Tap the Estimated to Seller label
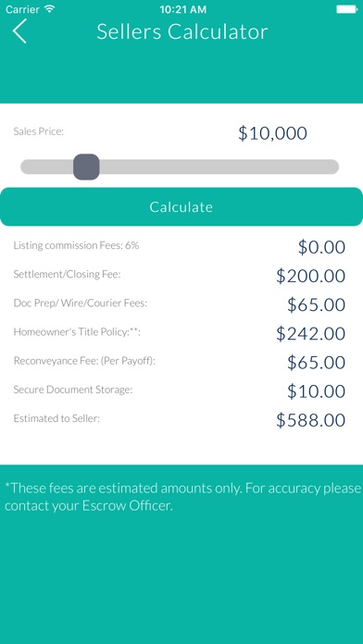 click(x=56, y=418)
